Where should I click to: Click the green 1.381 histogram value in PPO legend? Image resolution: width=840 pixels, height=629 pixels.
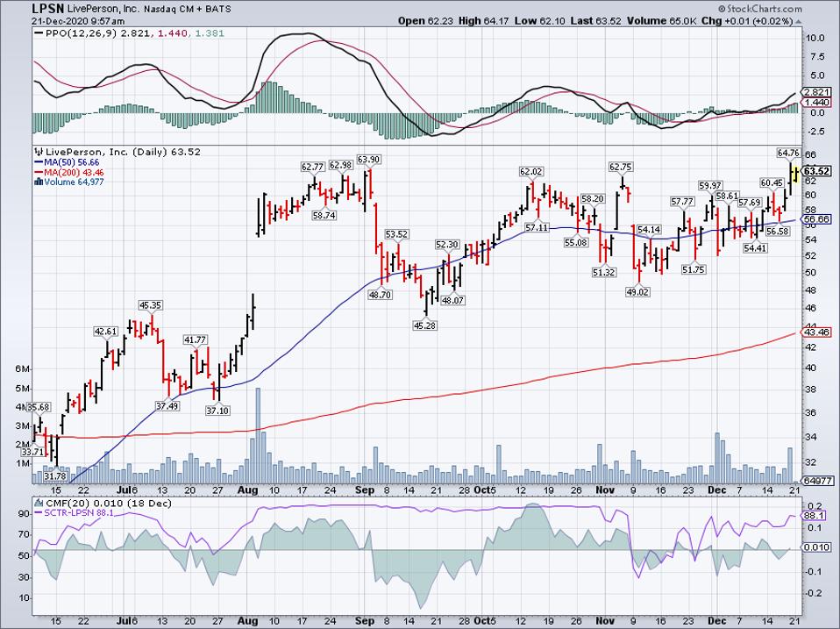point(210,33)
